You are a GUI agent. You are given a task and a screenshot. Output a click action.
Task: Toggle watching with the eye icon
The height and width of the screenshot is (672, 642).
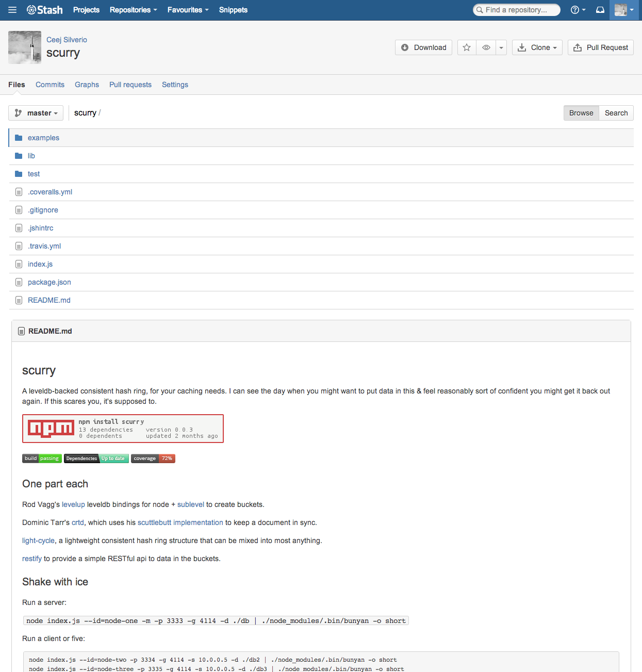click(x=486, y=47)
